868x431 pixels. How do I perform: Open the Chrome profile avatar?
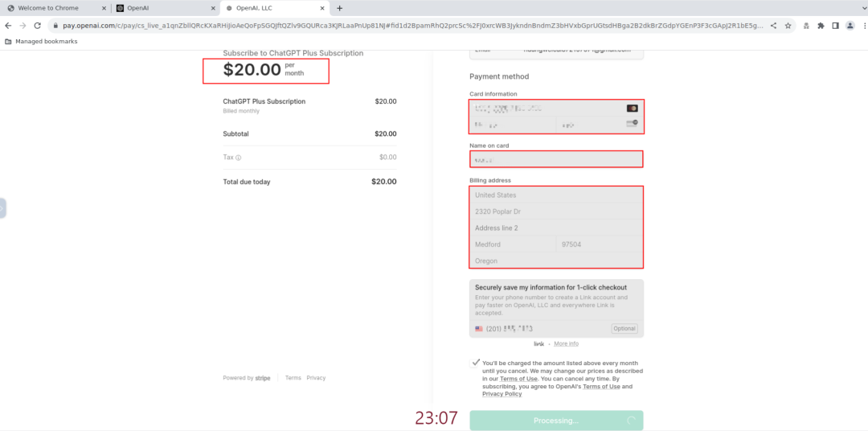[850, 26]
